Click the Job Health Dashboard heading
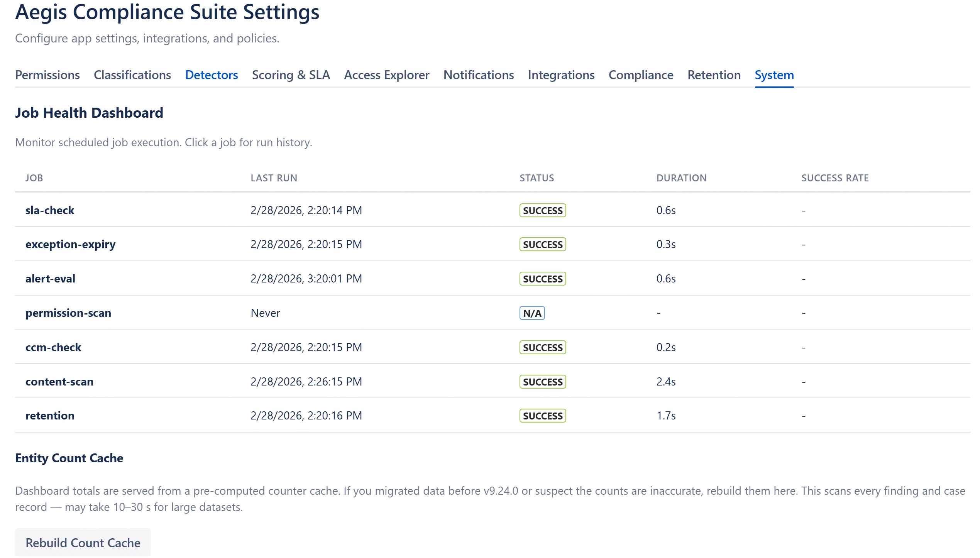Screen dimensions: 980x558 click(x=89, y=113)
